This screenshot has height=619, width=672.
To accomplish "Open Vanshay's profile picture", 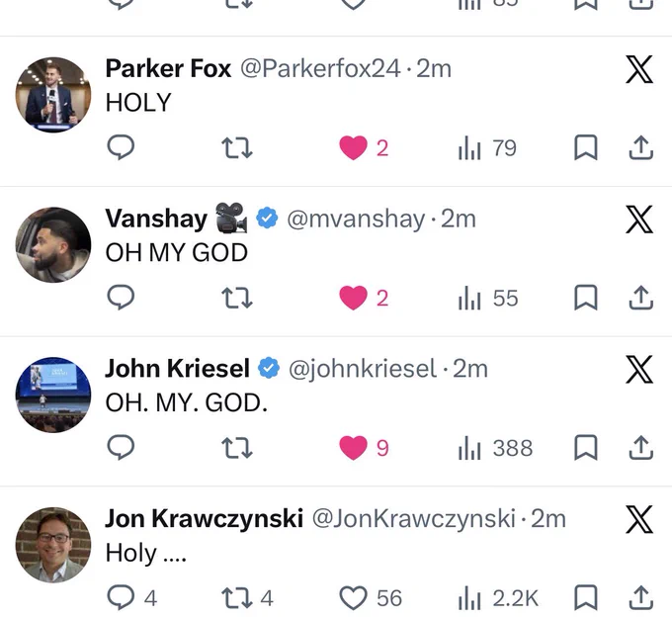I will pyautogui.click(x=53, y=244).
